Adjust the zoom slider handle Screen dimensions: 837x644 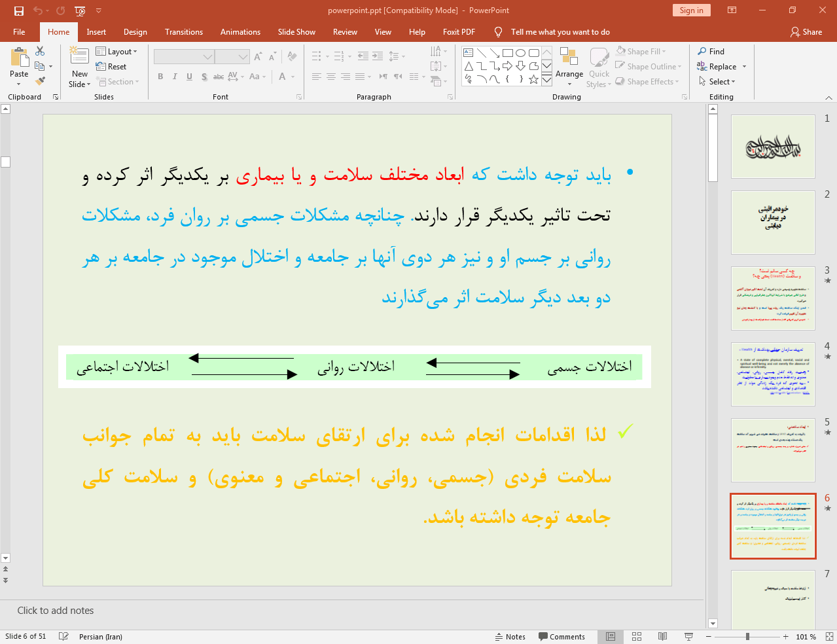[747, 637]
